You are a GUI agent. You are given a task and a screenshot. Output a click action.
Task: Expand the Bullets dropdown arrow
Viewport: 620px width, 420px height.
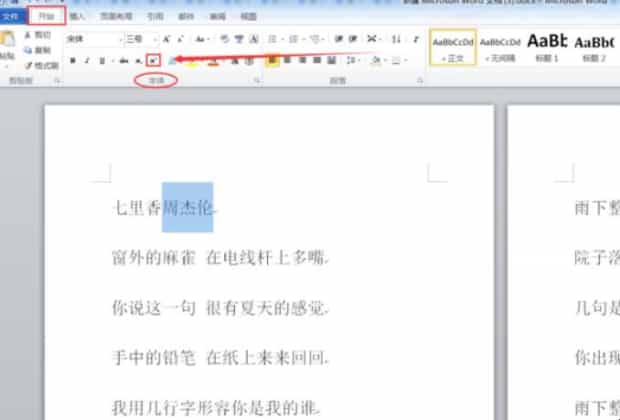click(x=283, y=39)
